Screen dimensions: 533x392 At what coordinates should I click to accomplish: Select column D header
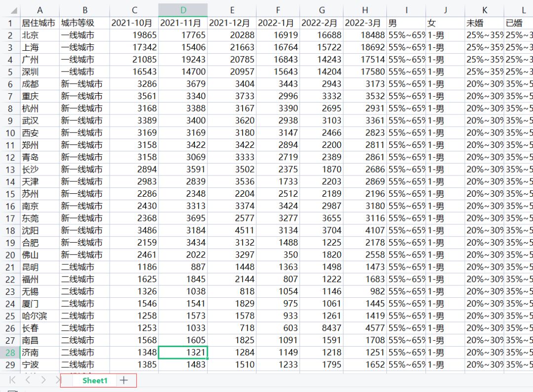pyautogui.click(x=183, y=10)
